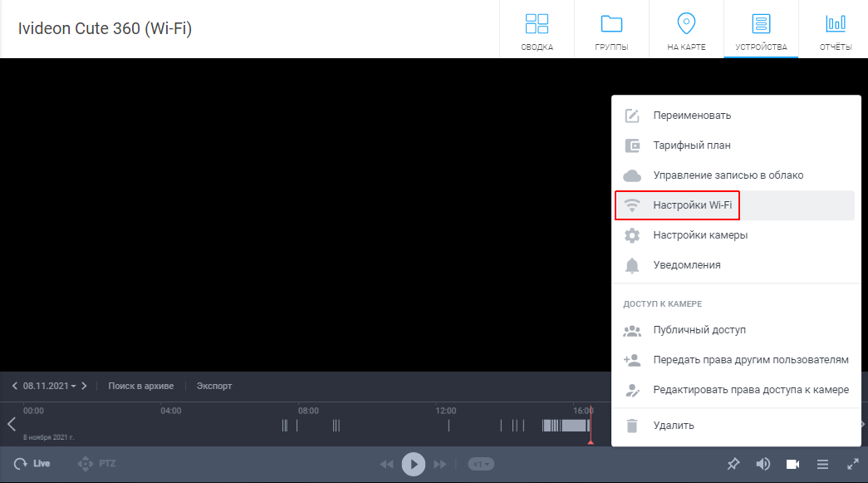Screen dimensions: 868x483
Task: Click the Экспорт button
Action: coord(214,386)
